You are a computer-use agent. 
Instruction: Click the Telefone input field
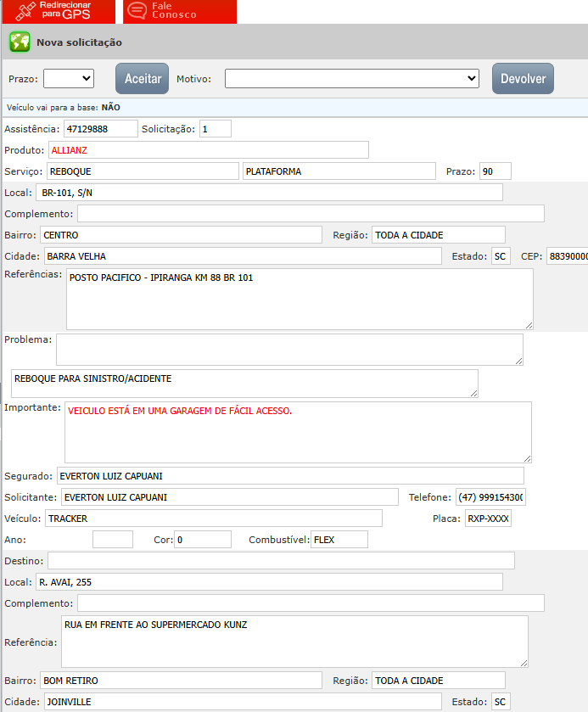[x=490, y=497]
